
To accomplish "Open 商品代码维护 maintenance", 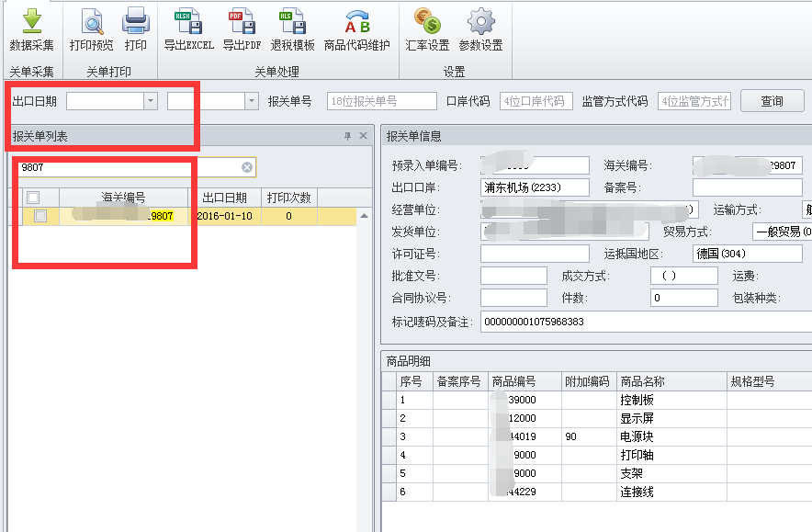I will [356, 29].
